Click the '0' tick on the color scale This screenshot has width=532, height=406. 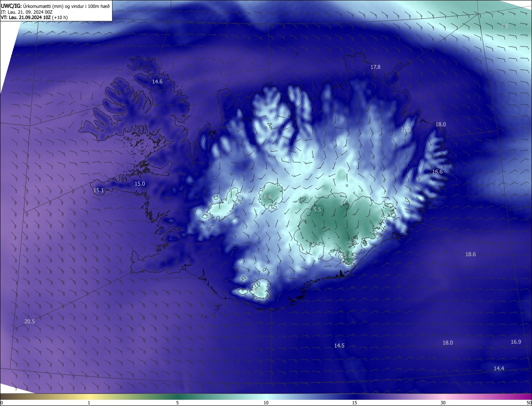pyautogui.click(x=2, y=403)
